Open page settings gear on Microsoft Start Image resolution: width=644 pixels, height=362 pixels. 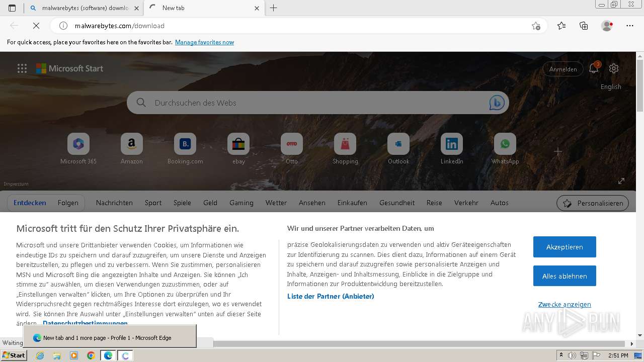click(x=613, y=68)
